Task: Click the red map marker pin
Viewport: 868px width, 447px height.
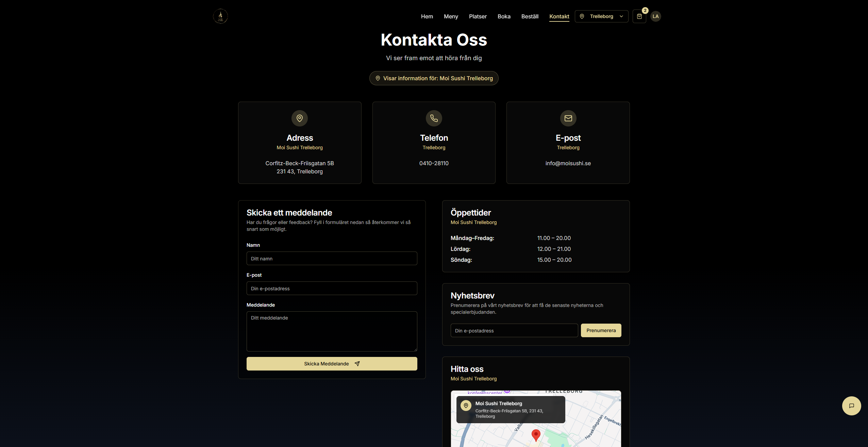Action: pyautogui.click(x=536, y=435)
